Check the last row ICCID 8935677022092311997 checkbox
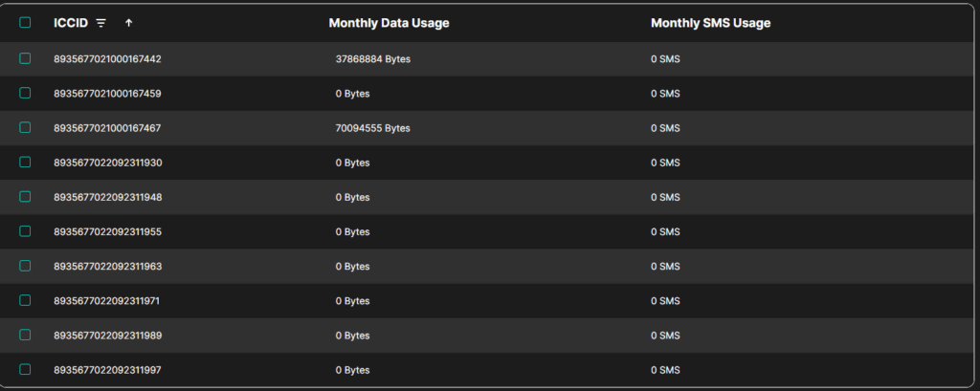This screenshot has width=980, height=391. pos(25,369)
